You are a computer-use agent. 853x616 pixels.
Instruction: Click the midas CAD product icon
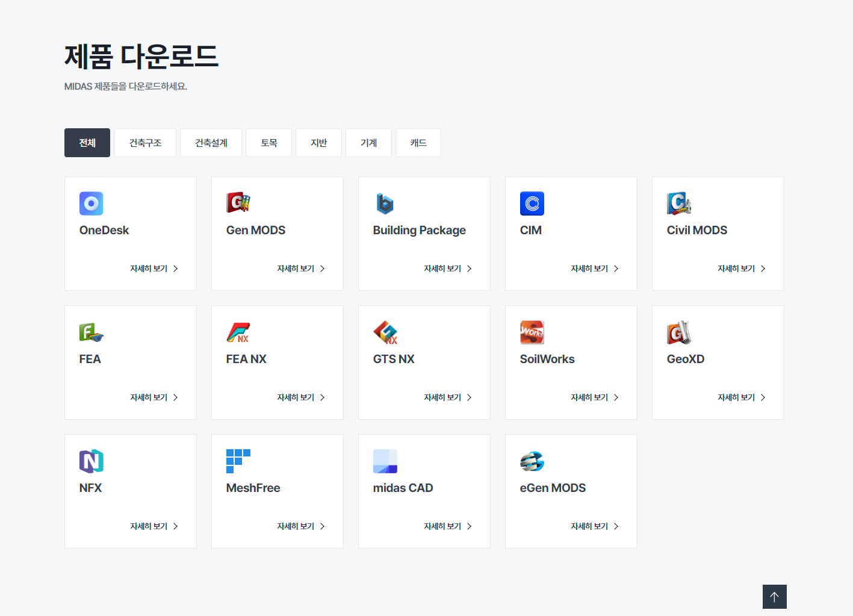(385, 461)
